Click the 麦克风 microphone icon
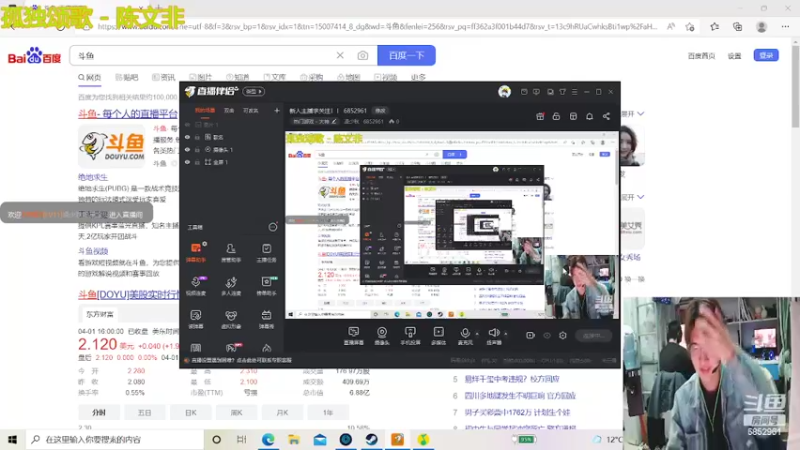800x450 pixels. (x=465, y=335)
